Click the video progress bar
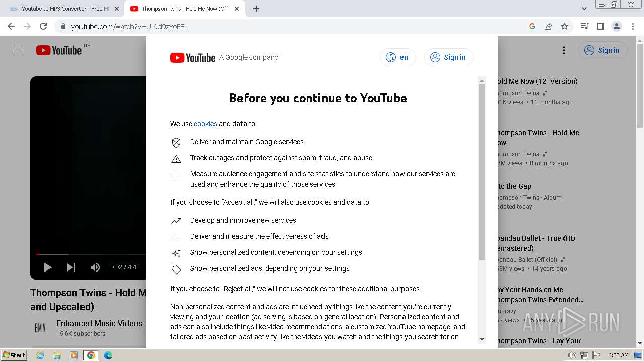Viewport: 644px width, 362px height. [91, 254]
